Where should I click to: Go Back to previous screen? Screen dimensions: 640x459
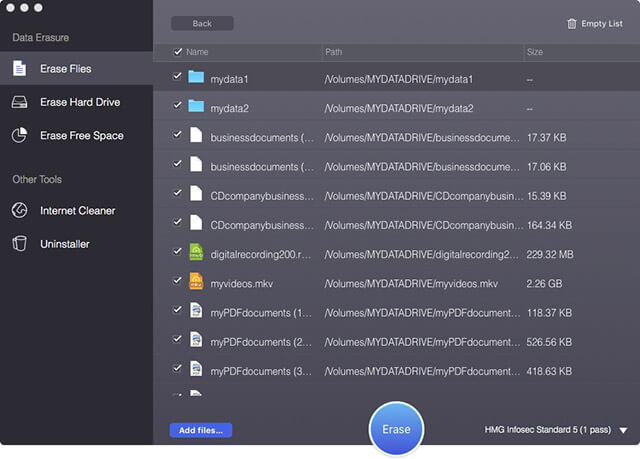coord(202,23)
